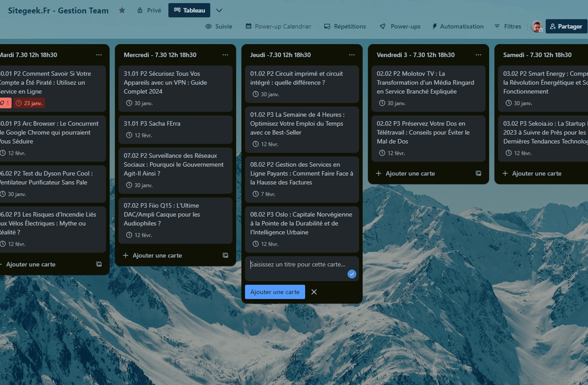Toggle Suivie watch on board
Screen dimensions: 588x385
(x=219, y=26)
